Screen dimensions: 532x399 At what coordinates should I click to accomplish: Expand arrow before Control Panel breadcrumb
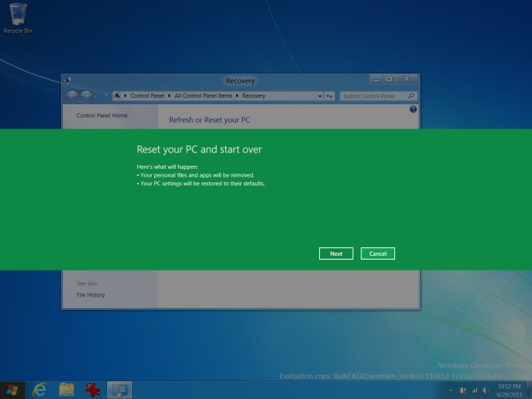[x=125, y=96]
